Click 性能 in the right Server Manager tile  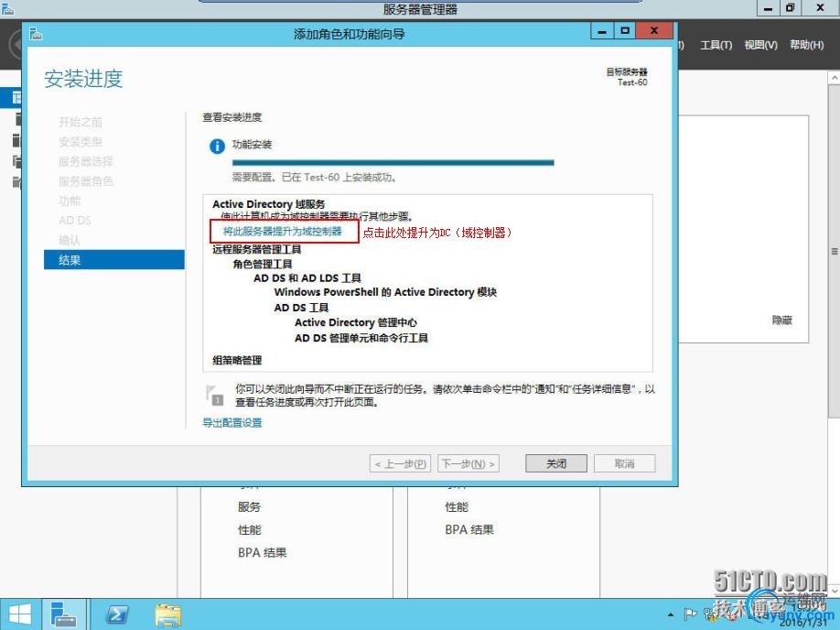(457, 506)
